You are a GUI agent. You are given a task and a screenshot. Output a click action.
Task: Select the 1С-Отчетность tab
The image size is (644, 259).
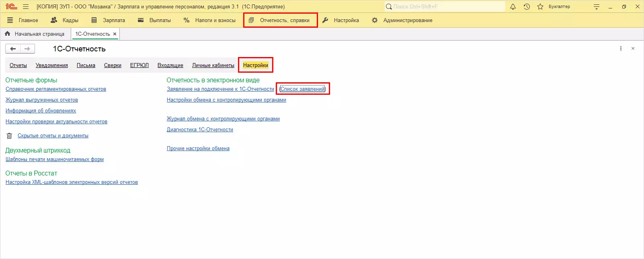(x=92, y=34)
